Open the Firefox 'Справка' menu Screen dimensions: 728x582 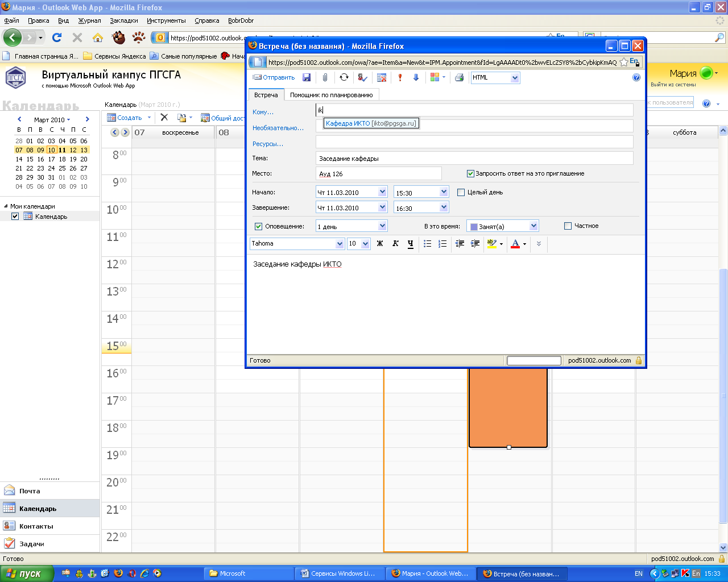coord(206,20)
